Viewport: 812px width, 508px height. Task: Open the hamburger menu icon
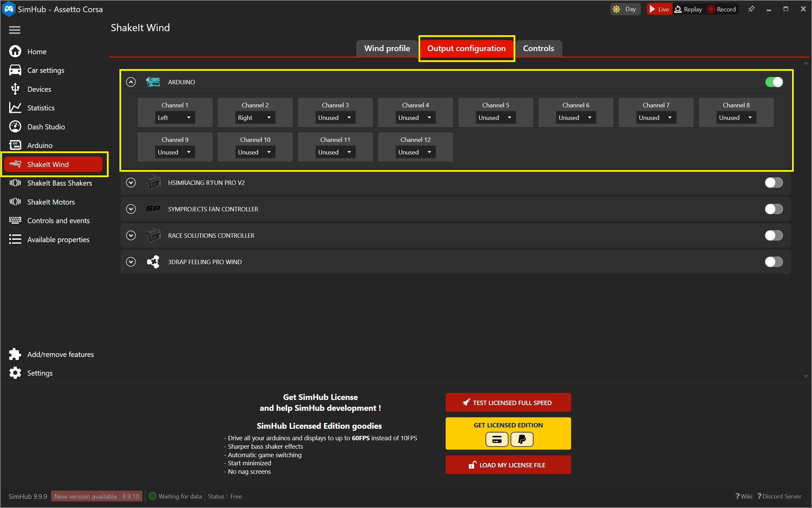(x=15, y=30)
